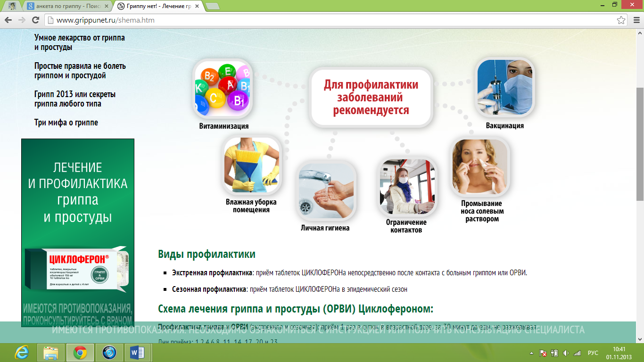644x362 pixels.
Task: Open link 'Грипп 2013 или секреты гриппа'
Action: click(75, 99)
